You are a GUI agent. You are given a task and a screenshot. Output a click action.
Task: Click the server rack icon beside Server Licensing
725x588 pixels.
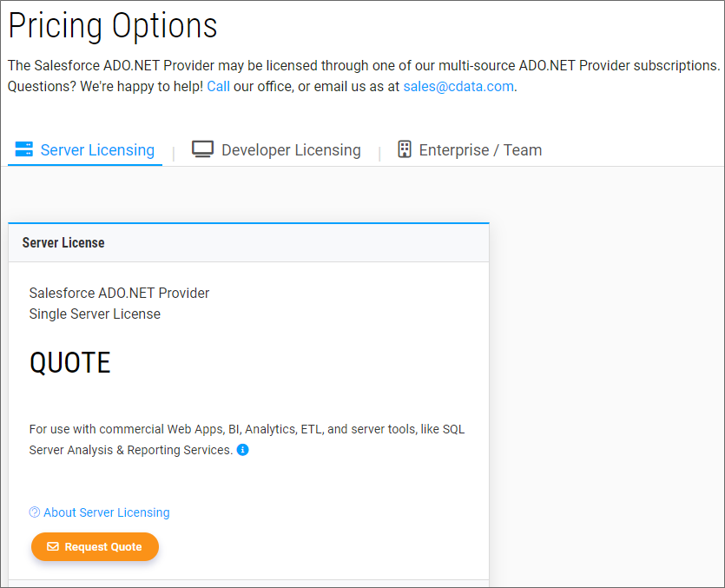[x=23, y=149]
